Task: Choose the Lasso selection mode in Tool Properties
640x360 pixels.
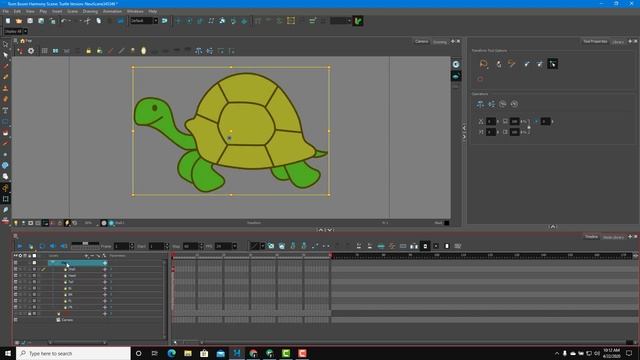Action: [x=484, y=64]
